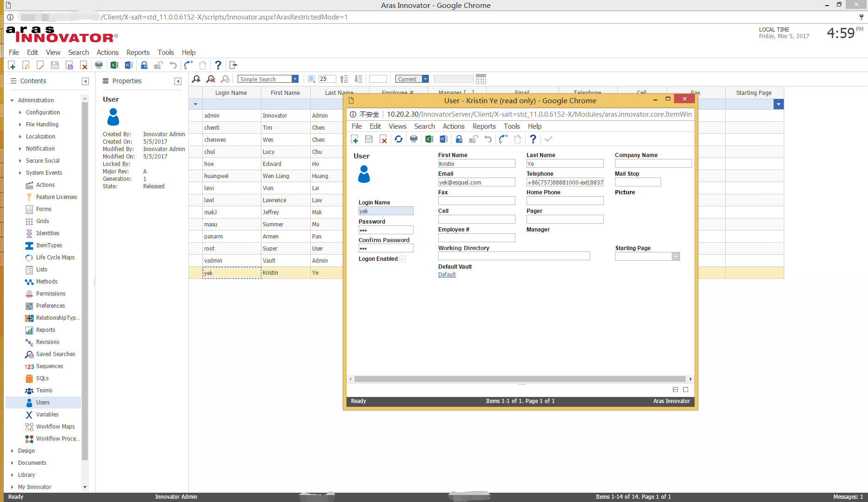This screenshot has width=868, height=502.
Task: Click the Contents tree vertical scrollbar
Action: [85, 282]
